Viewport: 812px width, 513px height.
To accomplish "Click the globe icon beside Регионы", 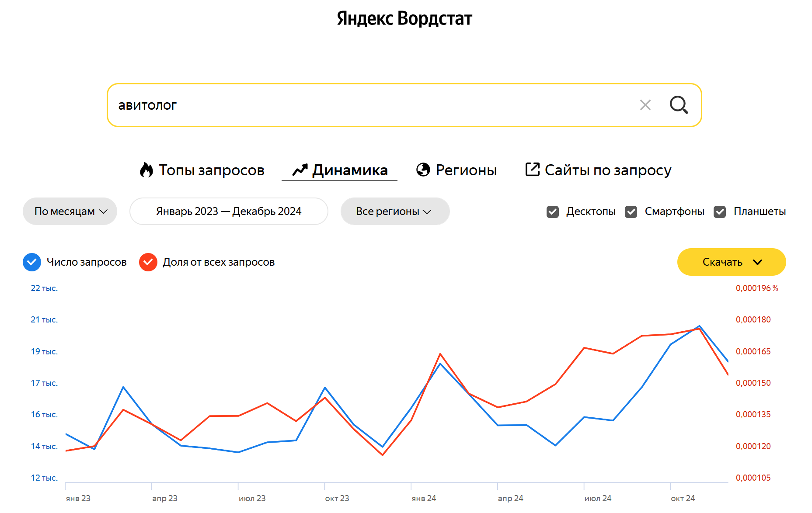I will coord(423,170).
